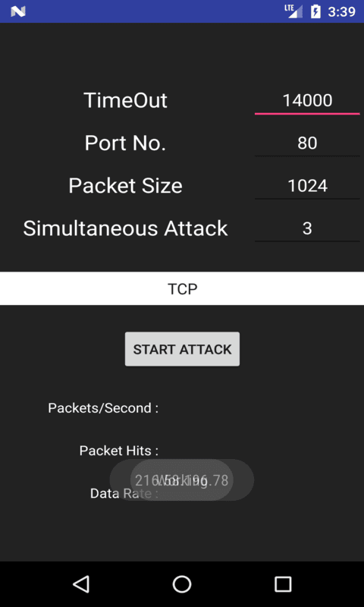364x607 pixels.
Task: Open the TCP protocol selector
Action: tap(182, 289)
